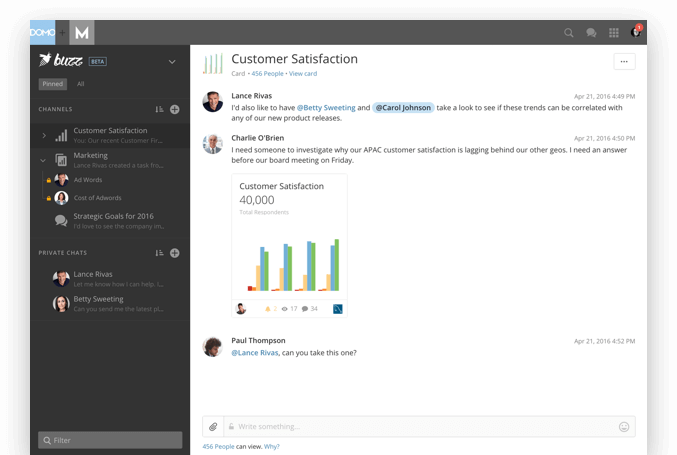The height and width of the screenshot is (455, 677).
Task: Click the alert bell icon on card
Action: pos(267,309)
